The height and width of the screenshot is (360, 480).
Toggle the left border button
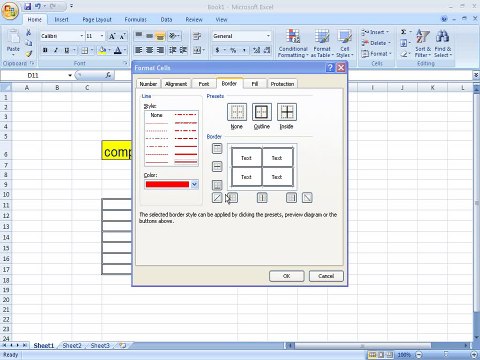(233, 198)
